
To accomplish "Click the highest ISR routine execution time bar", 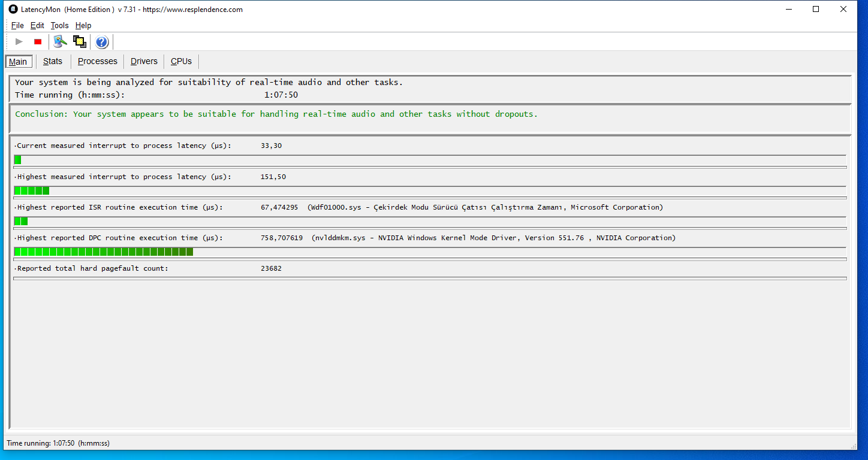I will pos(430,222).
